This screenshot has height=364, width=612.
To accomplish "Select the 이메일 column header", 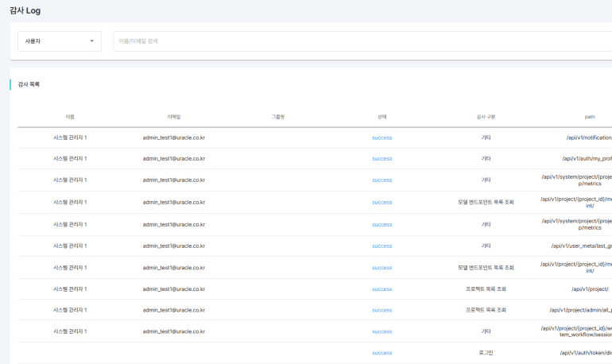I will (x=174, y=117).
